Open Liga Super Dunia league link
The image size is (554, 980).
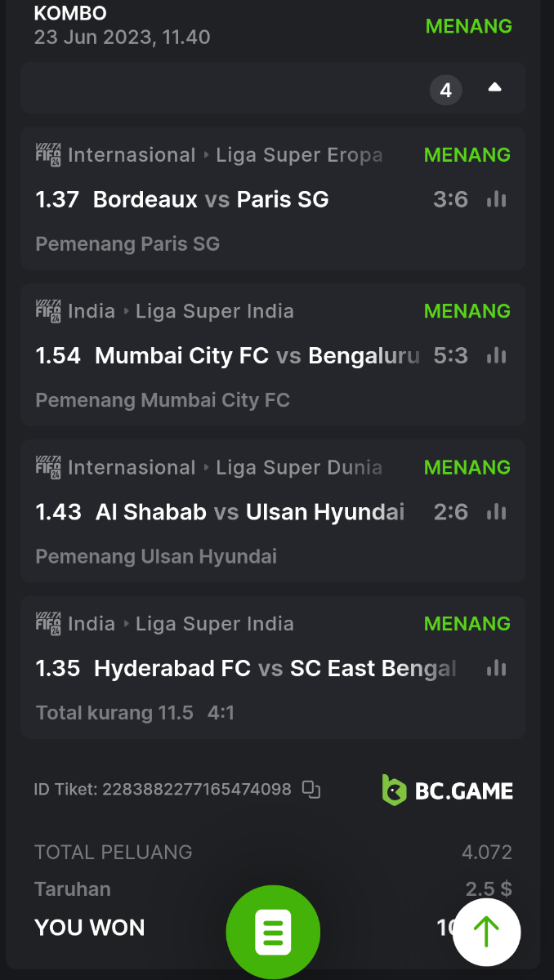point(299,467)
